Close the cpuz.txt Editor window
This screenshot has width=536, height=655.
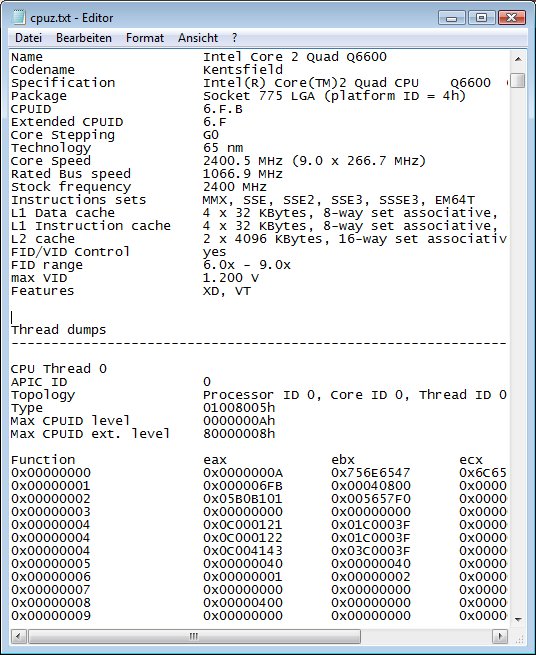(x=511, y=18)
